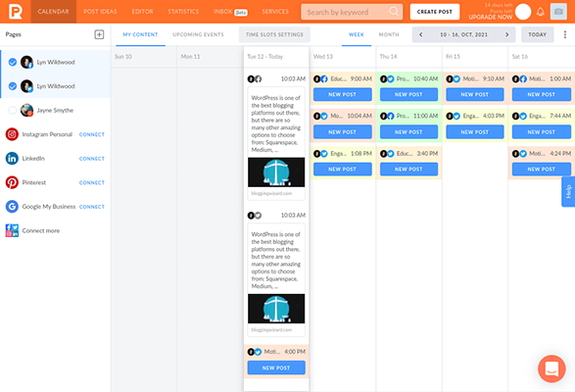Open the notifications bell
Screen dimensions: 575x392
pyautogui.click(x=540, y=12)
